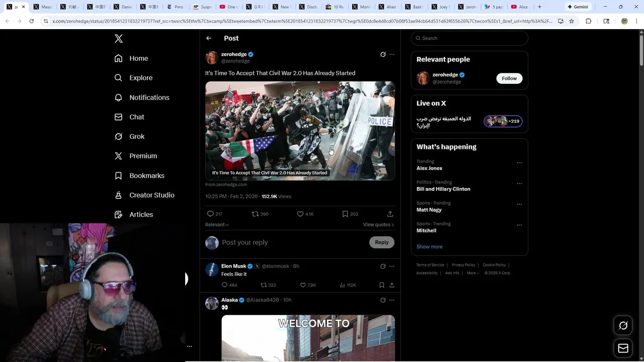Screen dimensions: 644x362
Task: Open Chat in the sidebar
Action: [x=129, y=117]
